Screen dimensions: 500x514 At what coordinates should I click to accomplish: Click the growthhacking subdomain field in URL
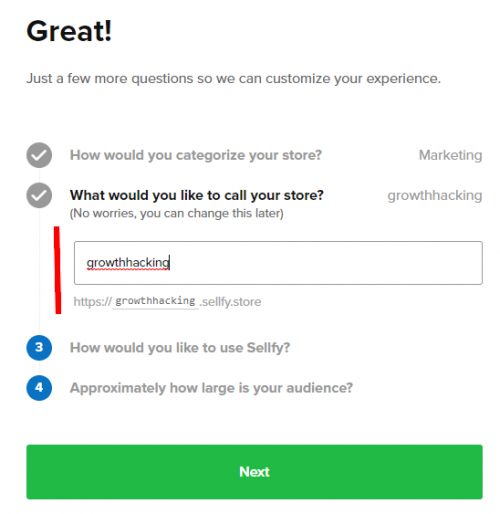155,301
